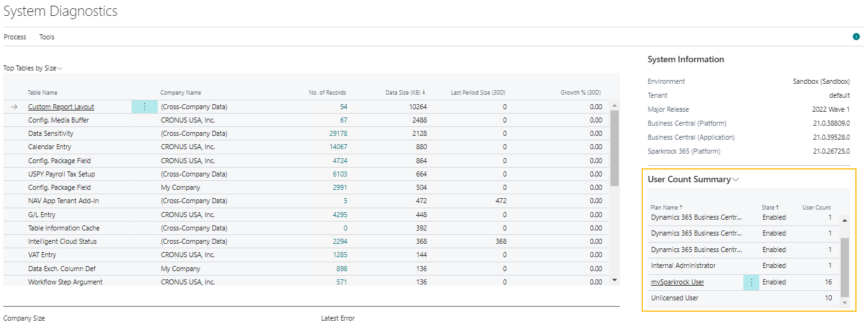
Task: Open the Process menu
Action: point(15,37)
